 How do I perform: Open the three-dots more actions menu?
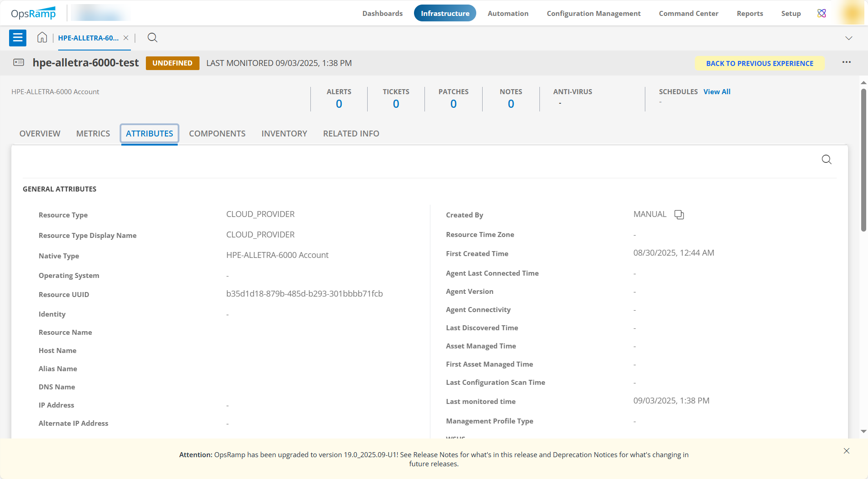pyautogui.click(x=846, y=62)
